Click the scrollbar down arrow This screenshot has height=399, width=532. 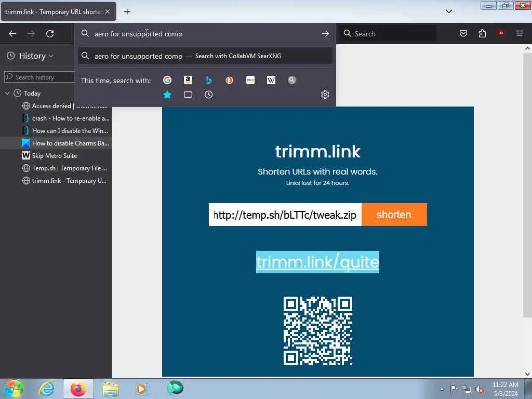point(527,374)
